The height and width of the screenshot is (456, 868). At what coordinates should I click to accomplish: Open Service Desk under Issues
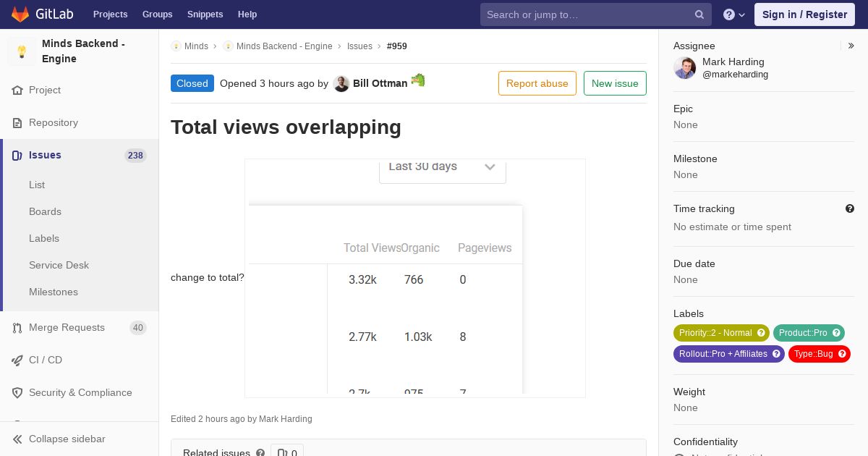click(59, 265)
